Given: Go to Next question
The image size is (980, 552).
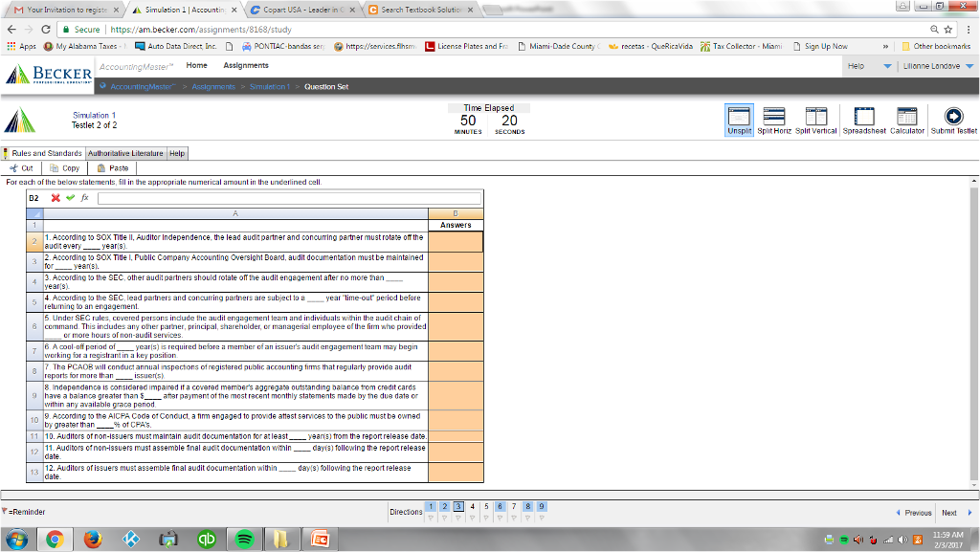Looking at the screenshot, I should 957,513.
